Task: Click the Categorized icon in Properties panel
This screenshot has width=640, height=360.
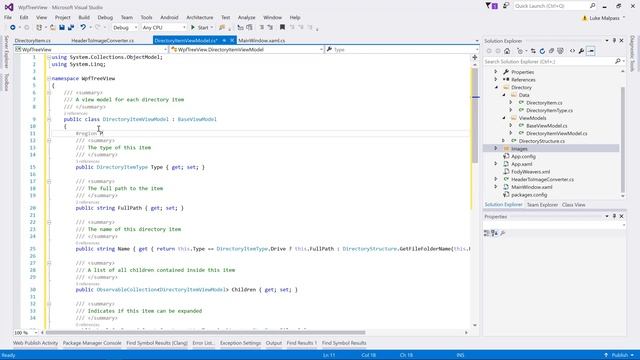Action: (487, 233)
